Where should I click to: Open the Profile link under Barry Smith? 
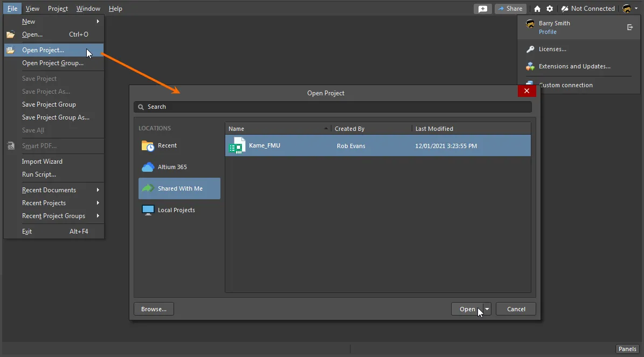548,32
